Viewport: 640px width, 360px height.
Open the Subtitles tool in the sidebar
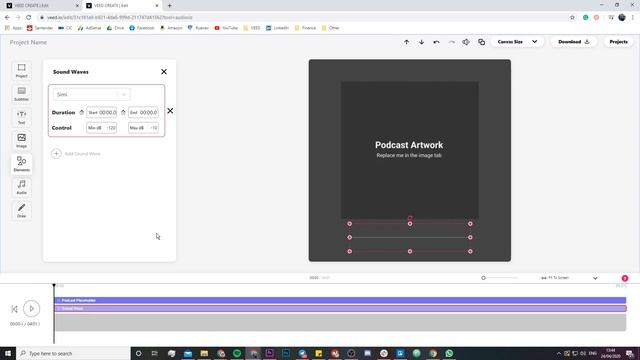[22, 94]
